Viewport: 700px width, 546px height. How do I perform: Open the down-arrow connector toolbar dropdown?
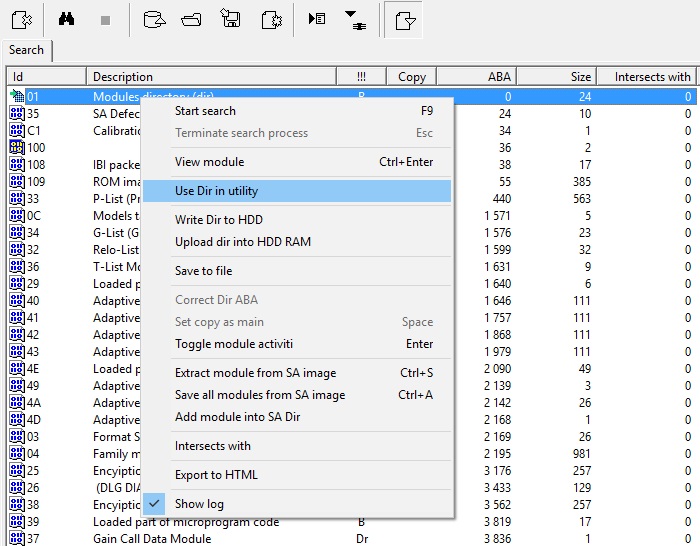coord(354,19)
